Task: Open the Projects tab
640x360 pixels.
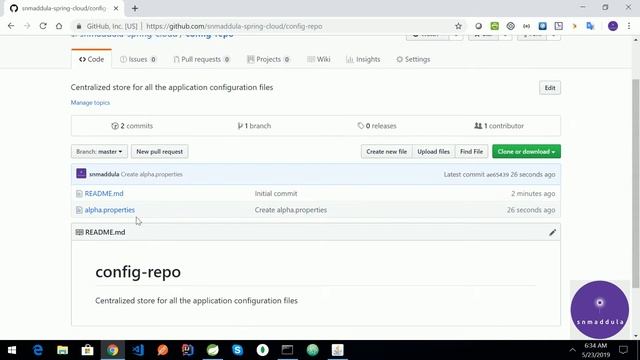Action: [x=269, y=59]
